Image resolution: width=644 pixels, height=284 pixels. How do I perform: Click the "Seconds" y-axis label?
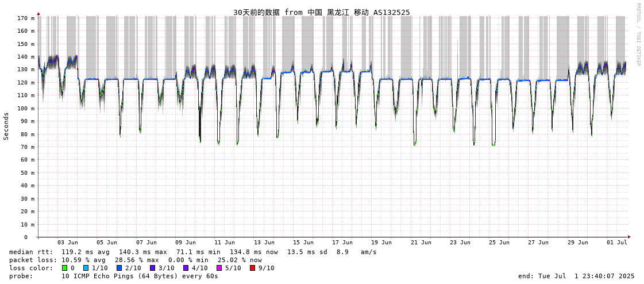pos(6,126)
